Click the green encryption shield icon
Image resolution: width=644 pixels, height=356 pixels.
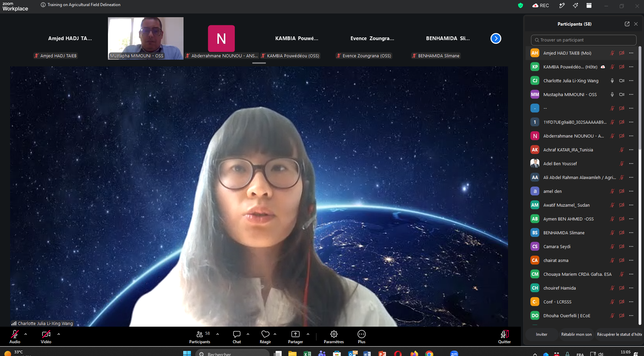[521, 5]
